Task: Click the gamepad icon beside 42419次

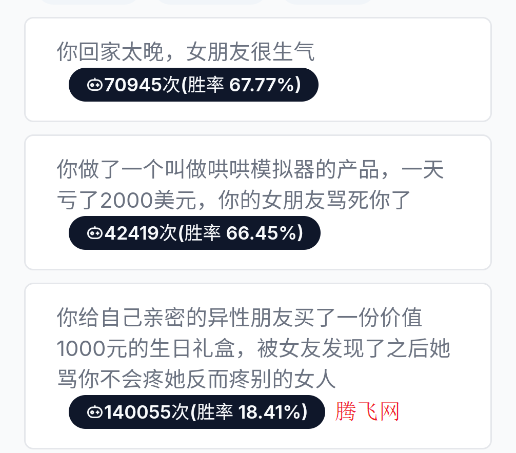Action: 95,233
